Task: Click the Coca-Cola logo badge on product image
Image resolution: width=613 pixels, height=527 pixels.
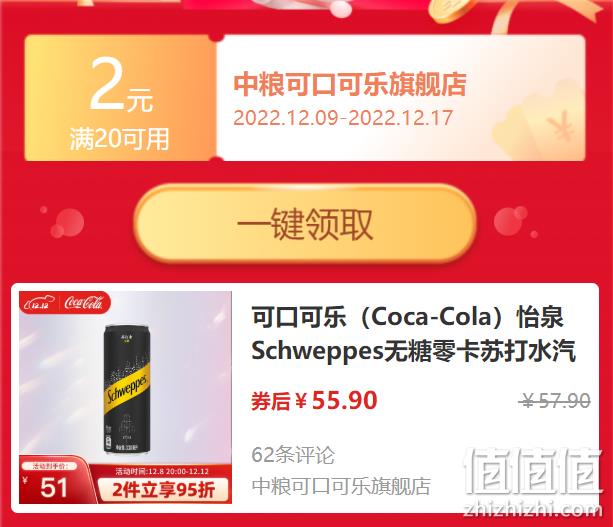Action: tap(84, 303)
